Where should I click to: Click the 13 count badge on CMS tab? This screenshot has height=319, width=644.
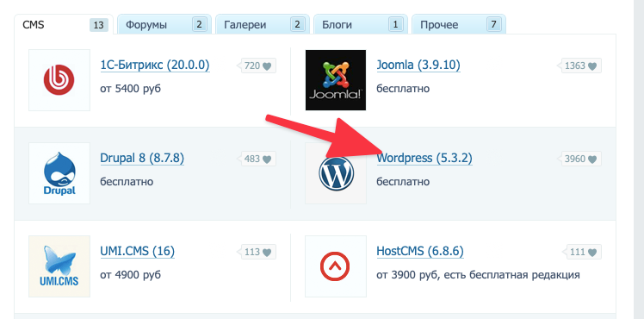[x=99, y=25]
